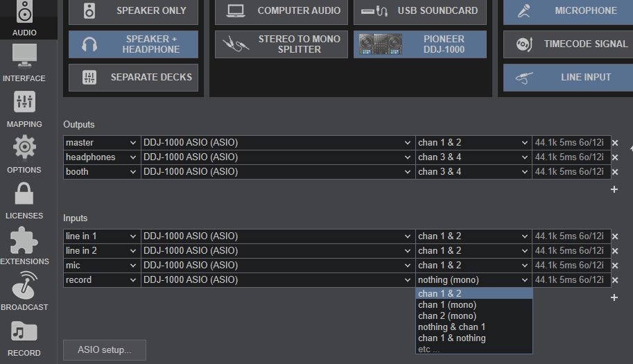Open the mic input type dropdown
The height and width of the screenshot is (364, 633).
[x=102, y=265]
